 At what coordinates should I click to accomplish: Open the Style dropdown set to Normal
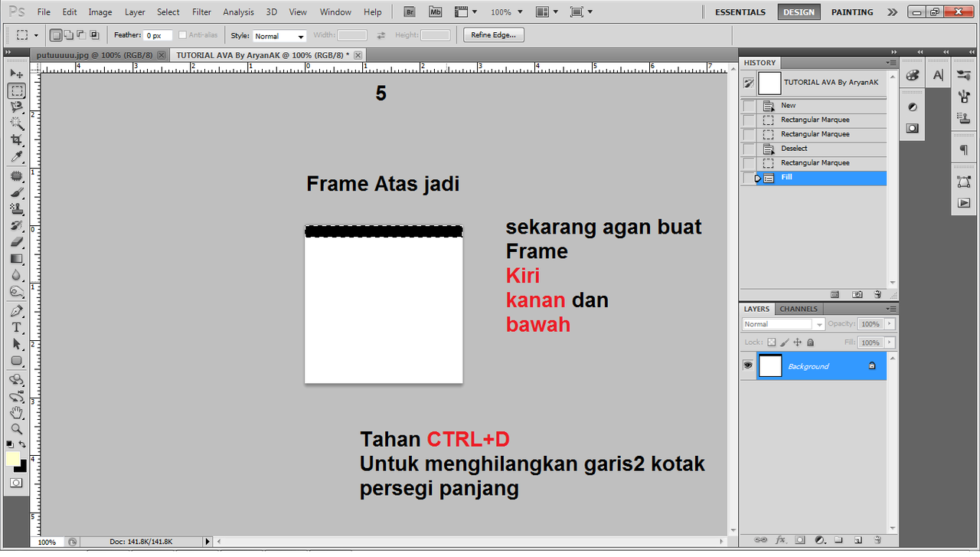click(279, 36)
